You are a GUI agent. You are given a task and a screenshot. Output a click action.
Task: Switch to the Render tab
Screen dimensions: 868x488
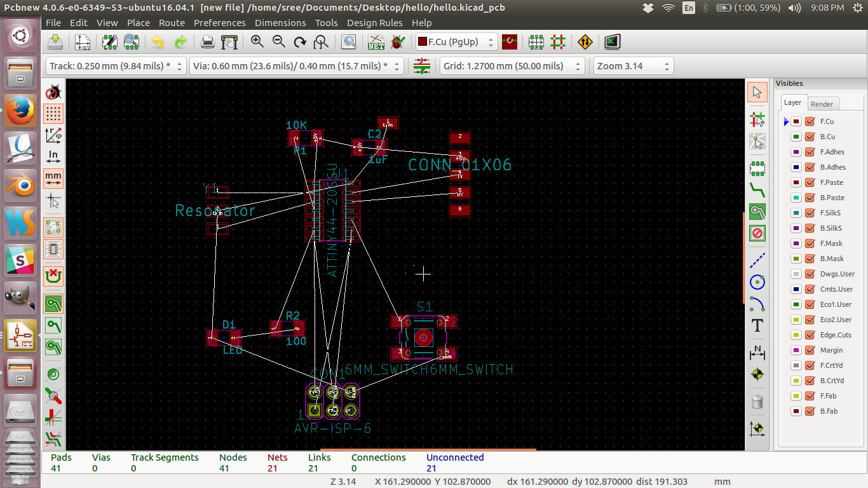pyautogui.click(x=822, y=104)
